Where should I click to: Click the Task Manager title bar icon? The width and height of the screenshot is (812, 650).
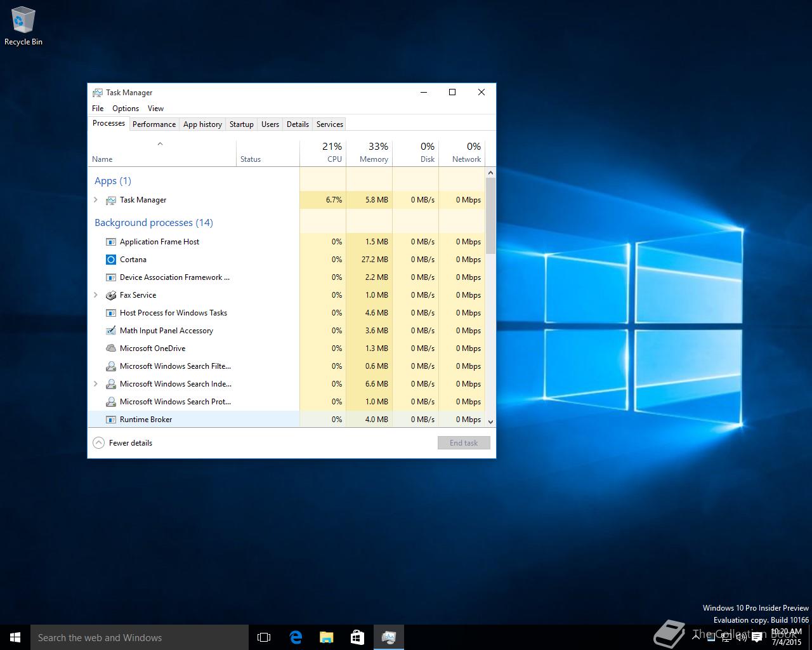tap(97, 93)
